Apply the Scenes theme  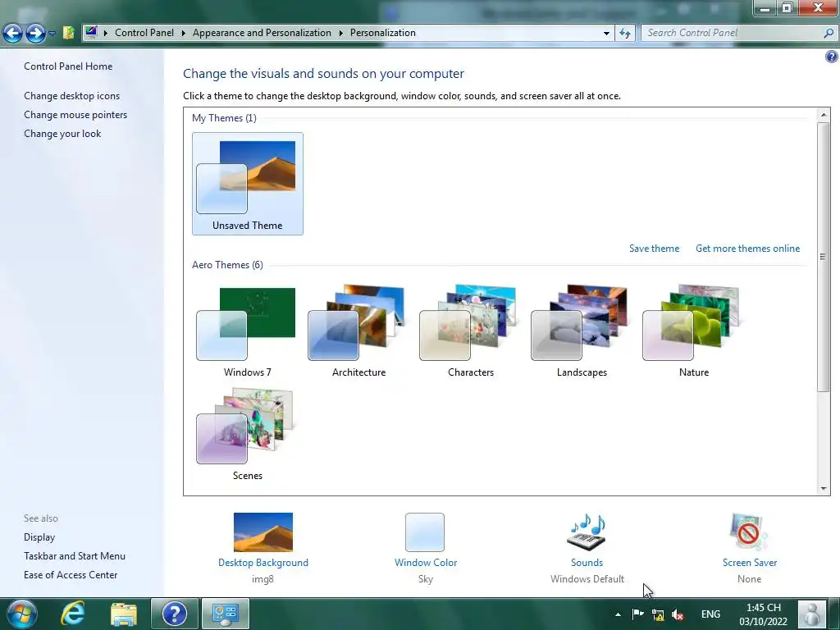247,434
